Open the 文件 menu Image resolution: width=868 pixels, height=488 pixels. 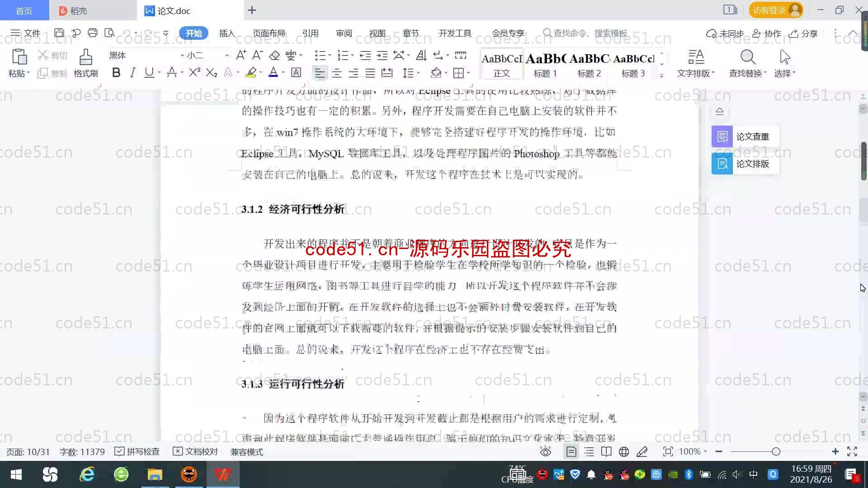pos(26,33)
